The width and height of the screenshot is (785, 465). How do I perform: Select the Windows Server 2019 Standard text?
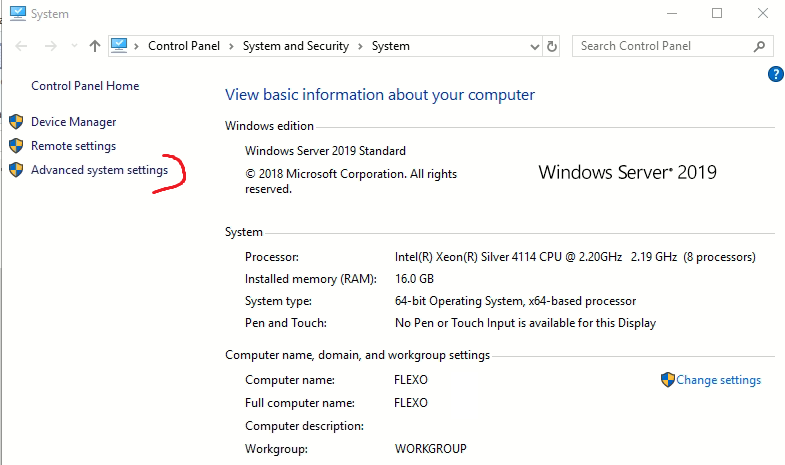pos(325,151)
